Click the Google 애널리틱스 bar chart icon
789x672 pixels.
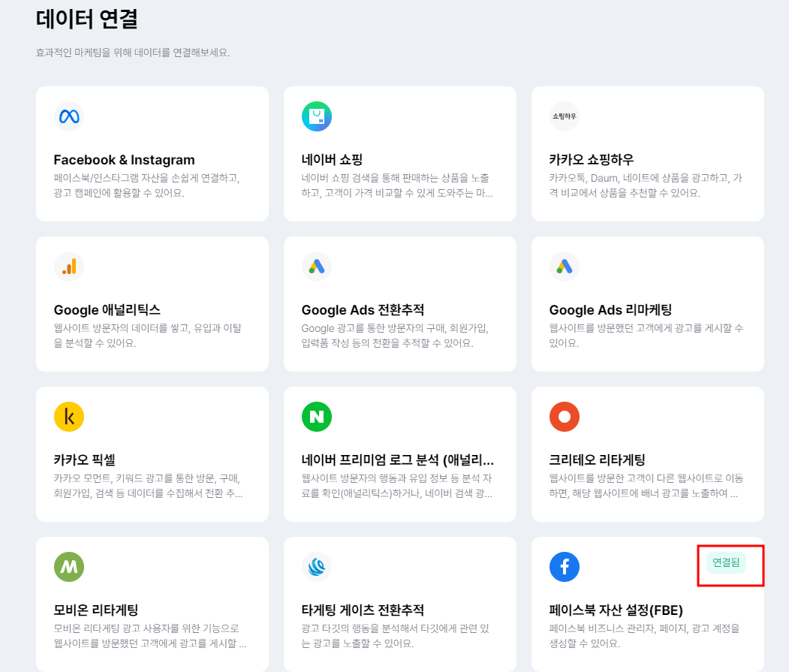(x=69, y=267)
